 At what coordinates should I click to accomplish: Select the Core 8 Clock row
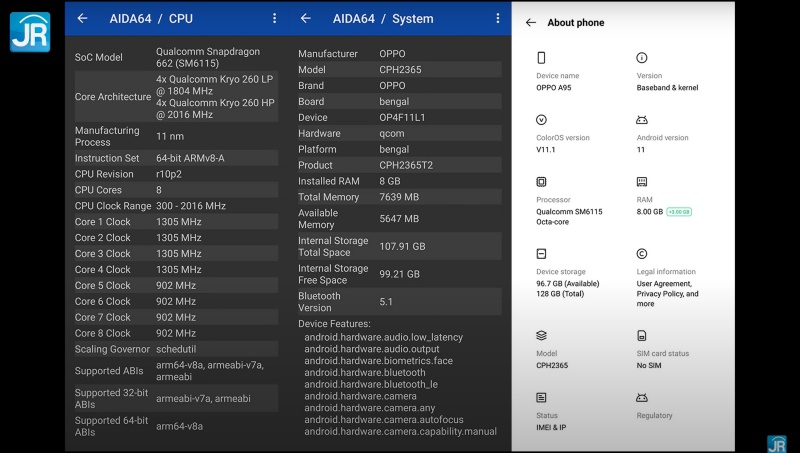[176, 333]
